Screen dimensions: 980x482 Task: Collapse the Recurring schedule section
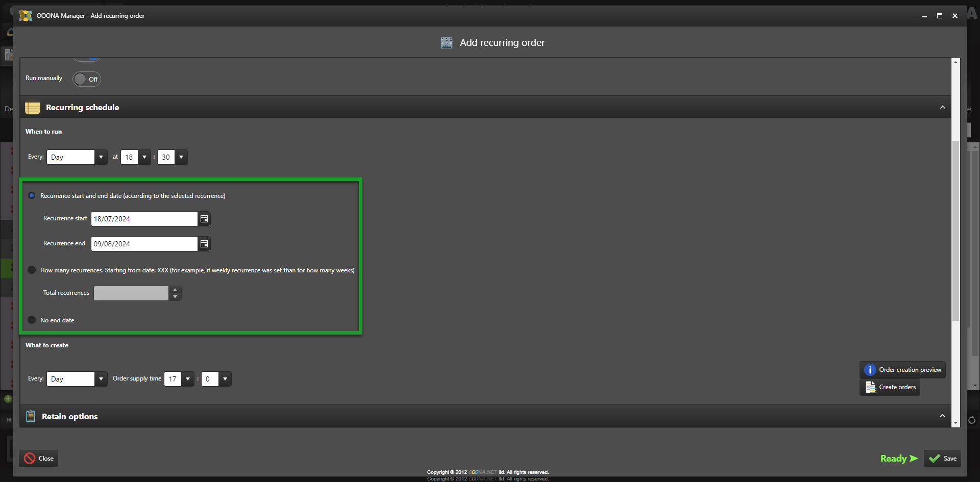point(942,108)
